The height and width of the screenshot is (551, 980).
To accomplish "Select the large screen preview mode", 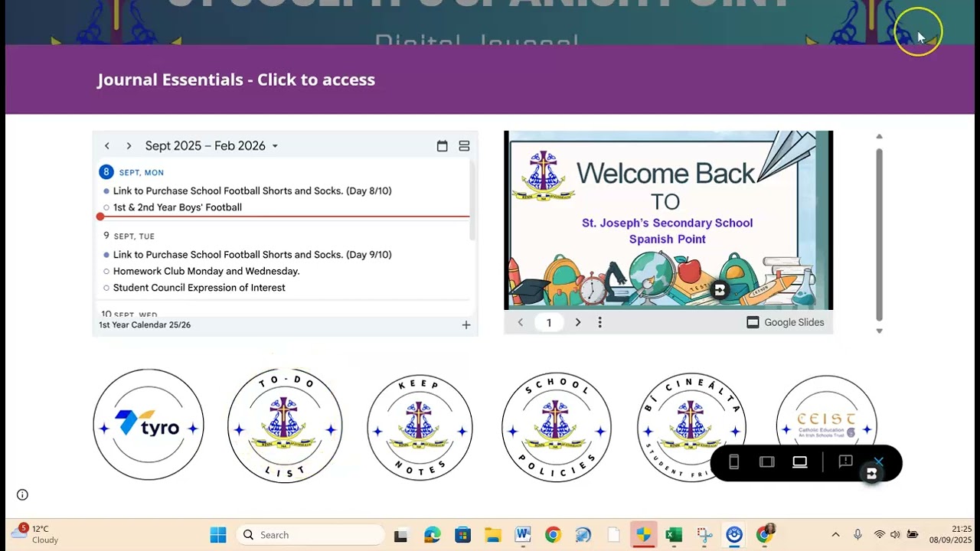I will coord(800,462).
